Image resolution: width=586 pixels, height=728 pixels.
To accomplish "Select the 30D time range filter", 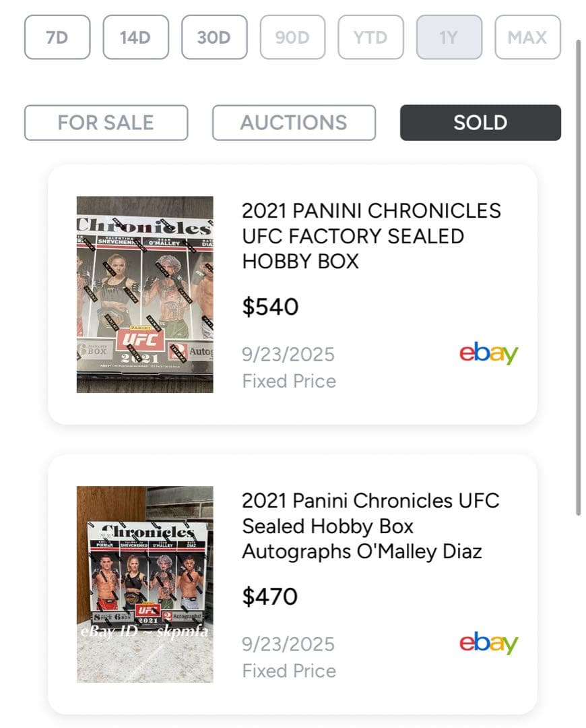I will (214, 38).
